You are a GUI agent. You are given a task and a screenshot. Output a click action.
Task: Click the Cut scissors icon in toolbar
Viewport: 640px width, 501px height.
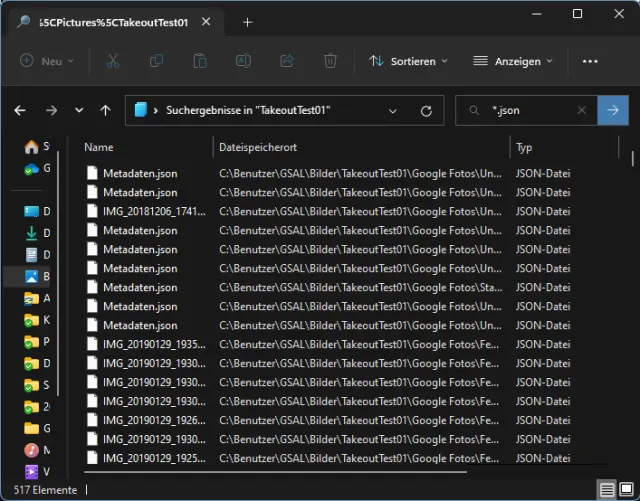point(112,61)
